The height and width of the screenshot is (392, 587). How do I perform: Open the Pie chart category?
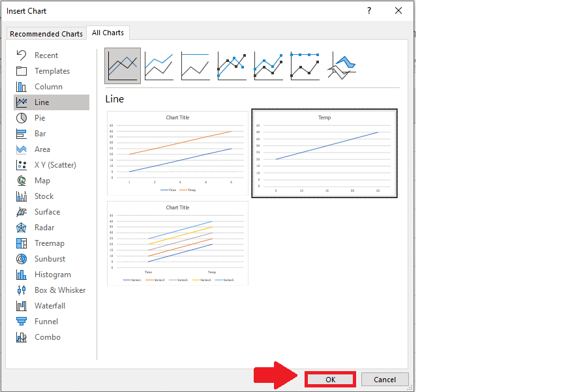tap(40, 118)
